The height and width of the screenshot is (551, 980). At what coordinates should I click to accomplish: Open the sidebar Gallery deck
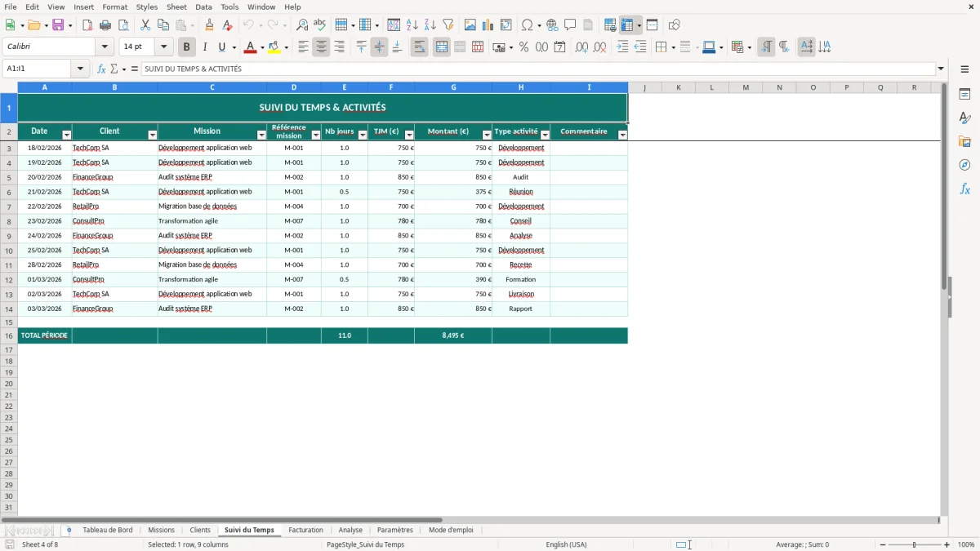tap(964, 142)
